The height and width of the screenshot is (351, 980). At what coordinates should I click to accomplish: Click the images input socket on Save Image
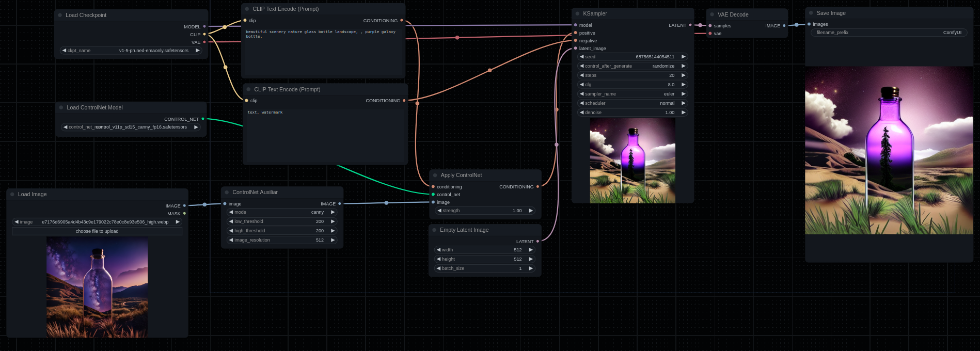809,24
